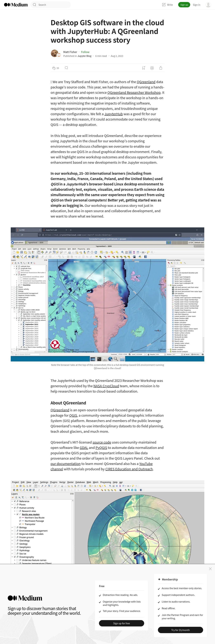
Task: Click the Save Project floppy icon in second QGIS screenshot
Action: point(21,486)
